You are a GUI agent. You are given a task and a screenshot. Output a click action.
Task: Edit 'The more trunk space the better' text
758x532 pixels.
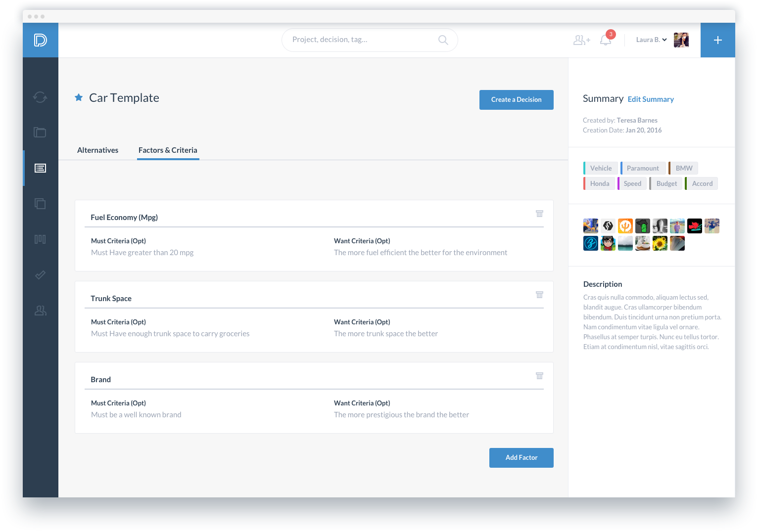(386, 334)
